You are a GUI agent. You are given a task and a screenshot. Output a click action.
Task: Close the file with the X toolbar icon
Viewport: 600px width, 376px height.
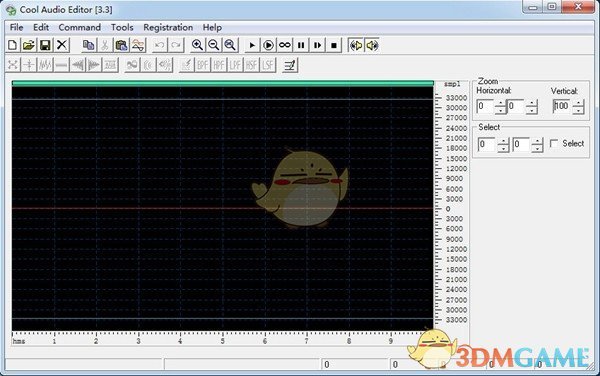tap(62, 45)
